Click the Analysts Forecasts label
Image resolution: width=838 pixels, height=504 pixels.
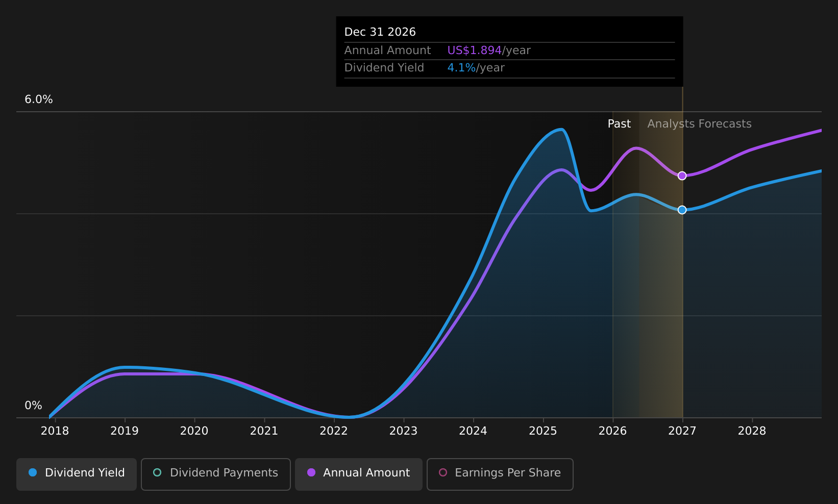pos(699,124)
